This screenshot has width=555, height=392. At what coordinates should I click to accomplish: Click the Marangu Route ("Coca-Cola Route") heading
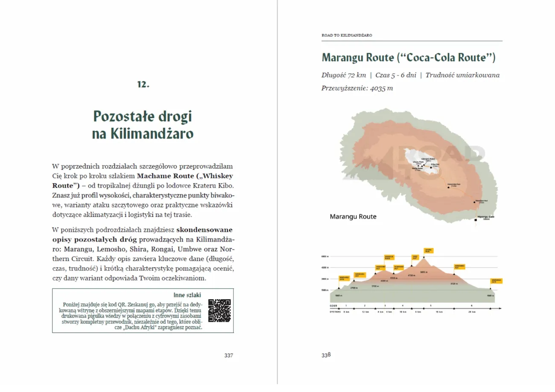(x=409, y=58)
